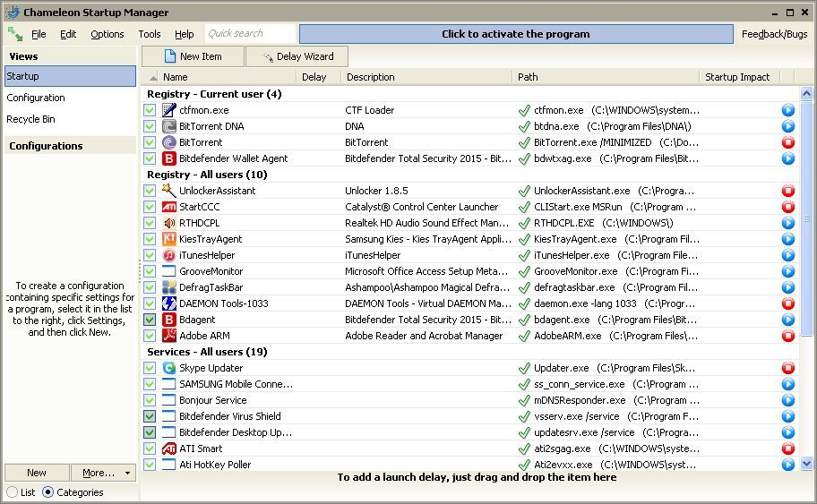Screen dimensions: 817x504
Task: Select the Categories radio button
Action: point(47,492)
